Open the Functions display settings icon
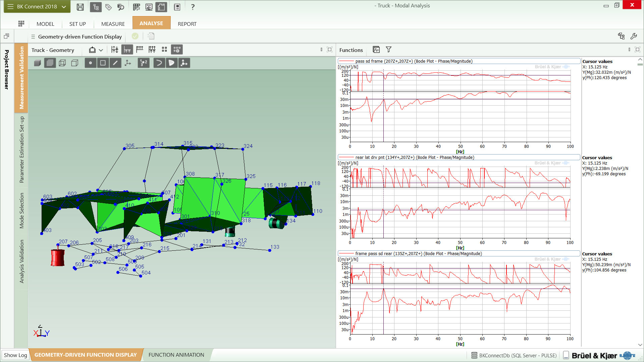The width and height of the screenshot is (644, 362). click(x=376, y=49)
